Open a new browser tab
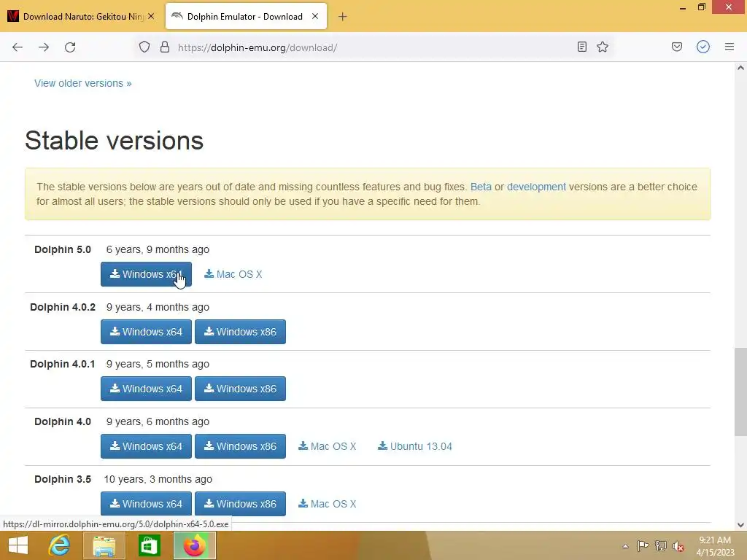 [343, 17]
